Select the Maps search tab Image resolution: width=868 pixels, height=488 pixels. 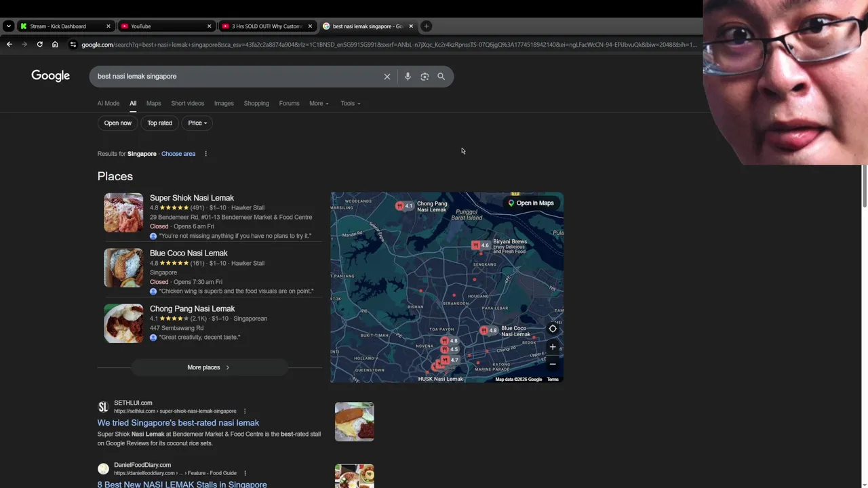coord(154,104)
